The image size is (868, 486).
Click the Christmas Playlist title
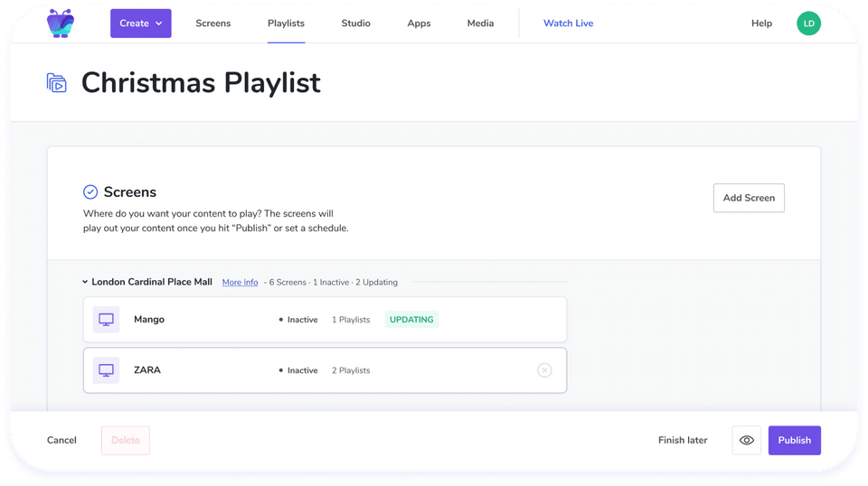click(201, 83)
